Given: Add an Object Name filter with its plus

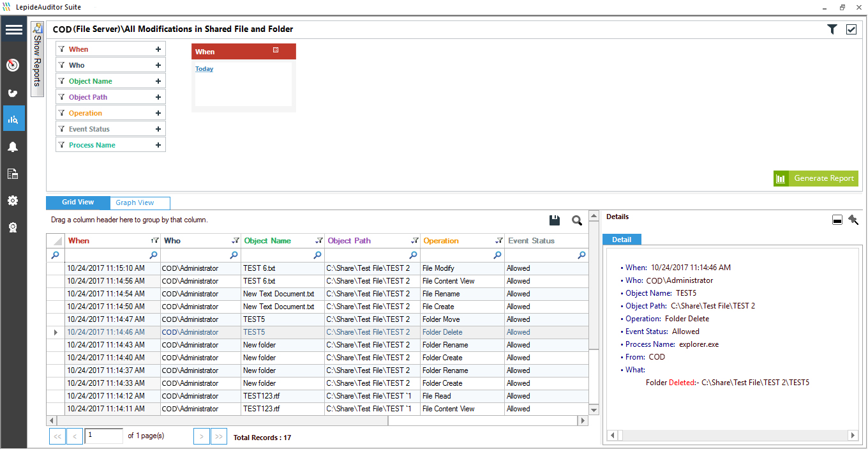Looking at the screenshot, I should pyautogui.click(x=158, y=81).
